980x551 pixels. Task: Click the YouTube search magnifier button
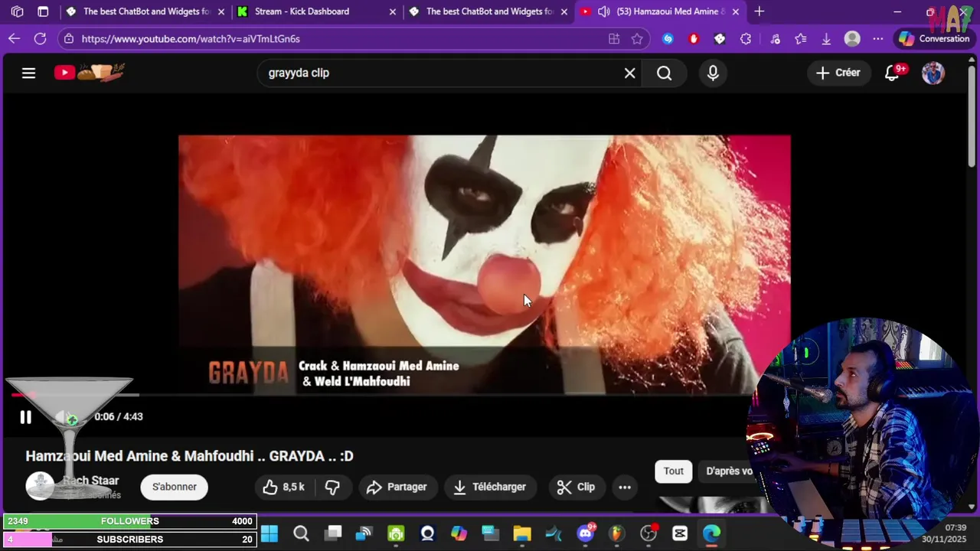[x=664, y=73]
